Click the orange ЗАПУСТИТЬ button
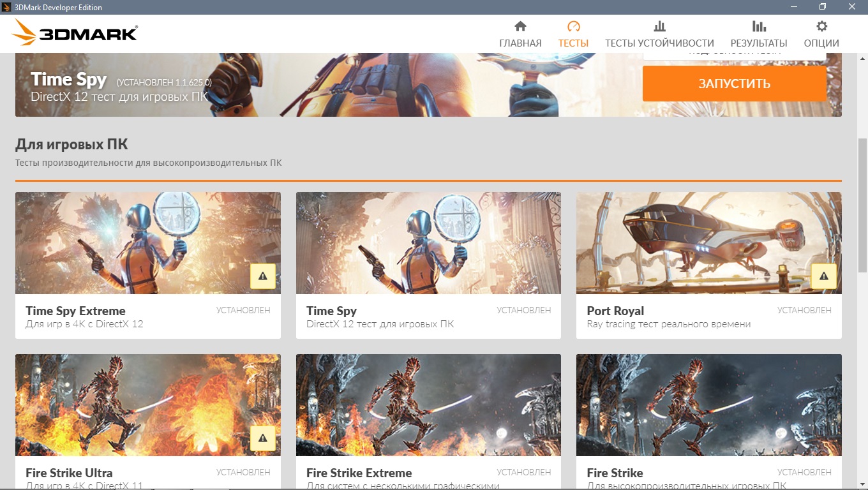The width and height of the screenshot is (868, 490). tap(734, 84)
